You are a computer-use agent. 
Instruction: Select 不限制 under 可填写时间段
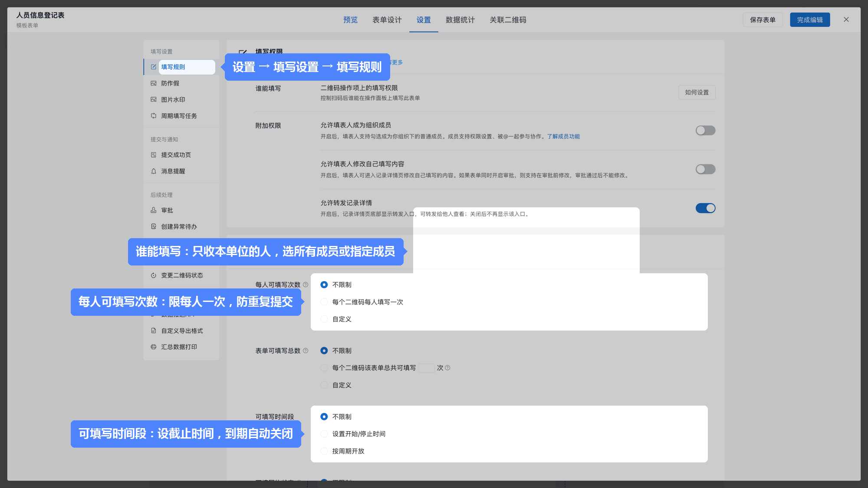tap(324, 416)
